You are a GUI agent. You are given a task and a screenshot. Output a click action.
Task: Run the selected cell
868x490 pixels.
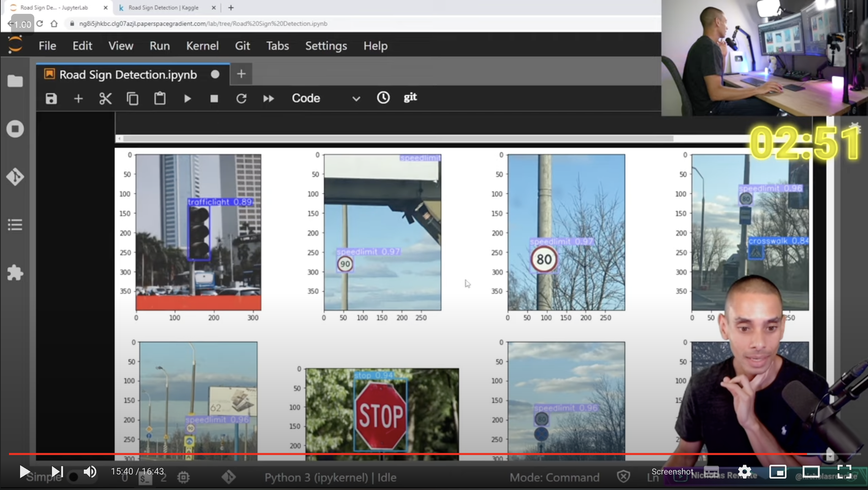187,99
